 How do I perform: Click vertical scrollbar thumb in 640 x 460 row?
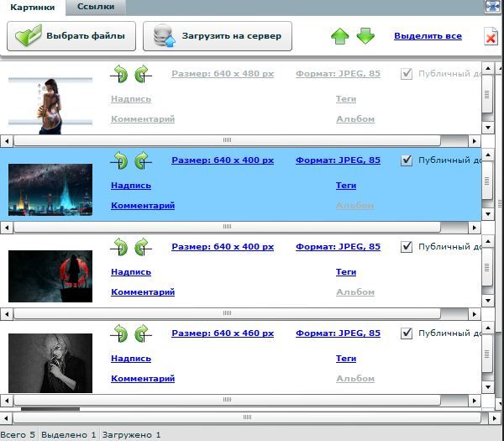pyautogui.click(x=487, y=354)
